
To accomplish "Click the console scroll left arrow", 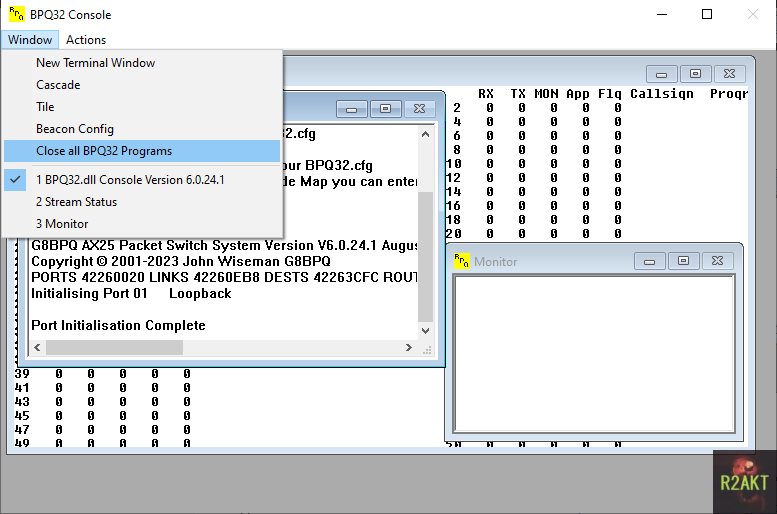I will pyautogui.click(x=37, y=347).
